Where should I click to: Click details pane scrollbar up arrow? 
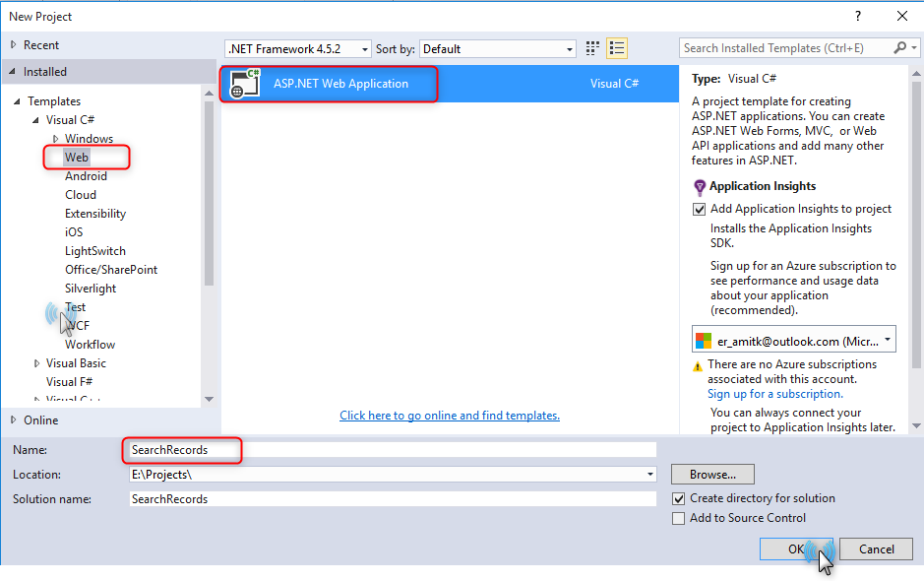(x=916, y=73)
